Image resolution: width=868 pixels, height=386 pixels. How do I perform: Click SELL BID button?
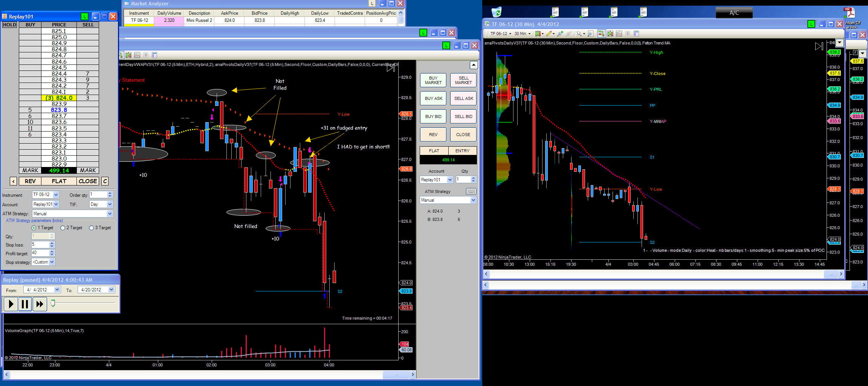[463, 116]
